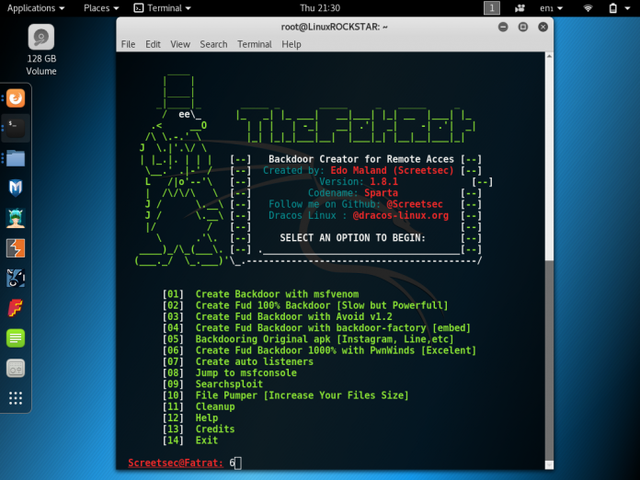Open the Places menu

click(x=101, y=8)
